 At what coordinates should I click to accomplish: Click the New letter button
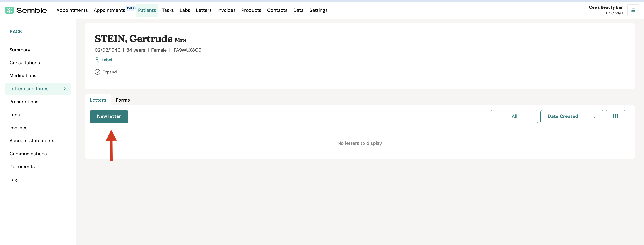[x=109, y=117]
